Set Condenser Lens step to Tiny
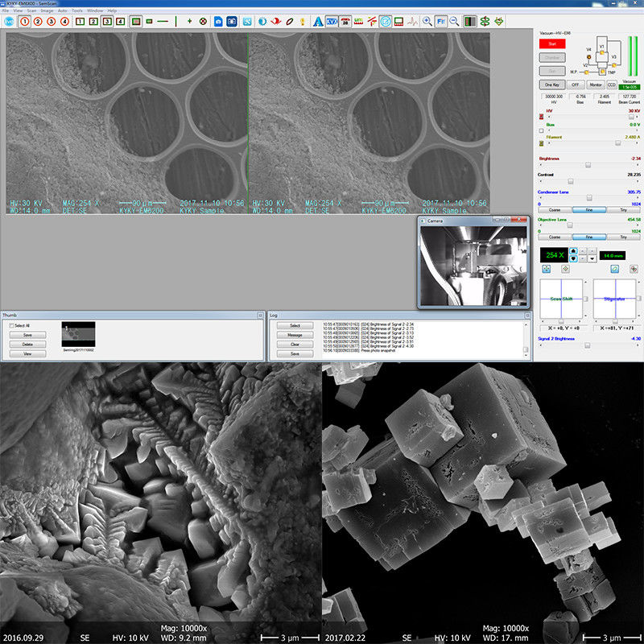The height and width of the screenshot is (644, 644). 623,210
